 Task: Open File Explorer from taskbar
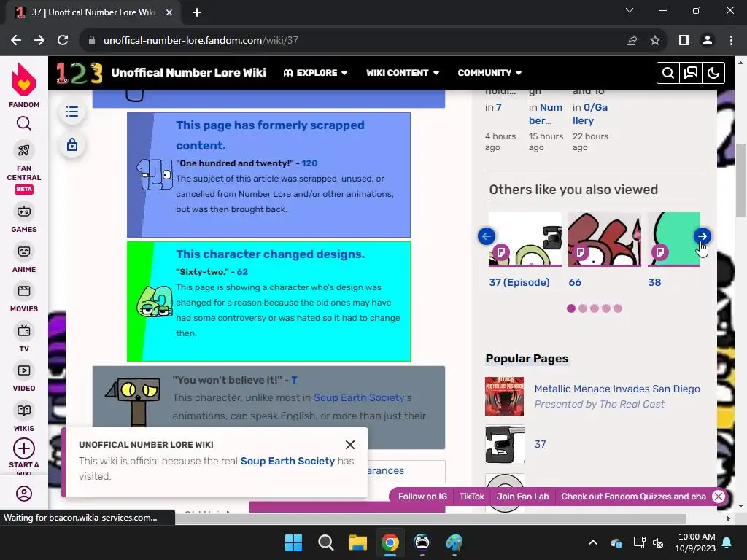[x=357, y=542]
